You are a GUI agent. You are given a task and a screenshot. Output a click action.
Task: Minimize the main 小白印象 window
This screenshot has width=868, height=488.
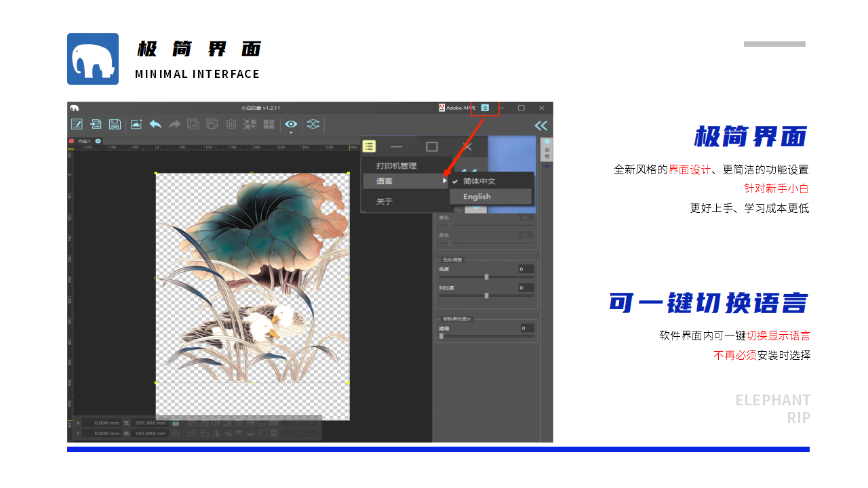502,108
